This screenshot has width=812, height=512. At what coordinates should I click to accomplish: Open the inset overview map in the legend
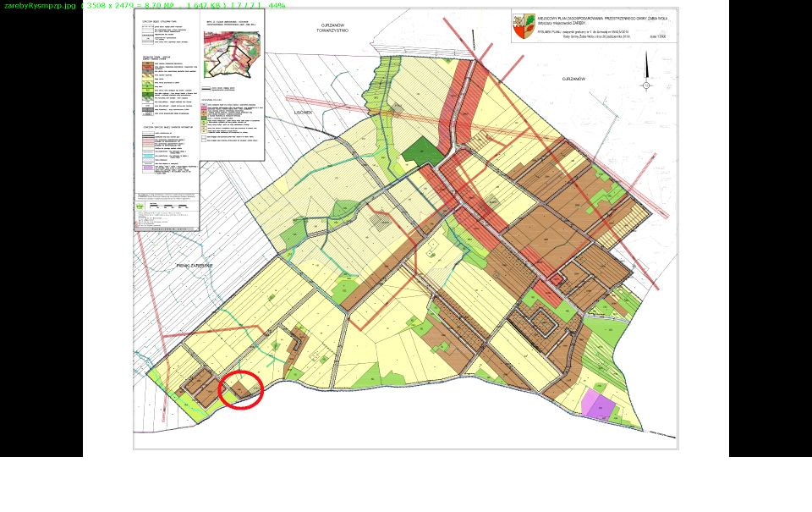(x=233, y=54)
